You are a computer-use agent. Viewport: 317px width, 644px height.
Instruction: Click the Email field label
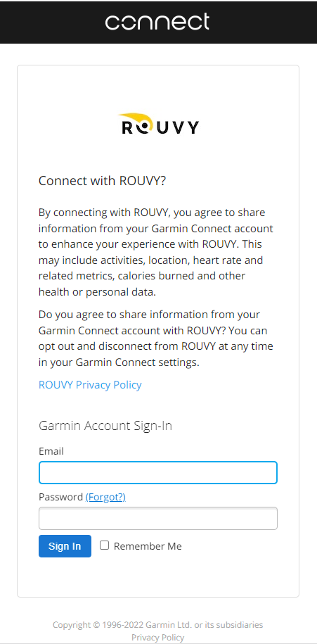point(51,451)
